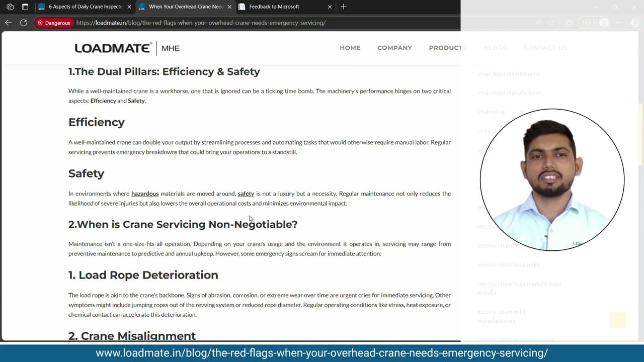The image size is (644, 362).
Task: Click the "2.When is Crane Servicing Non-Negotiable?" heading
Action: tap(183, 224)
